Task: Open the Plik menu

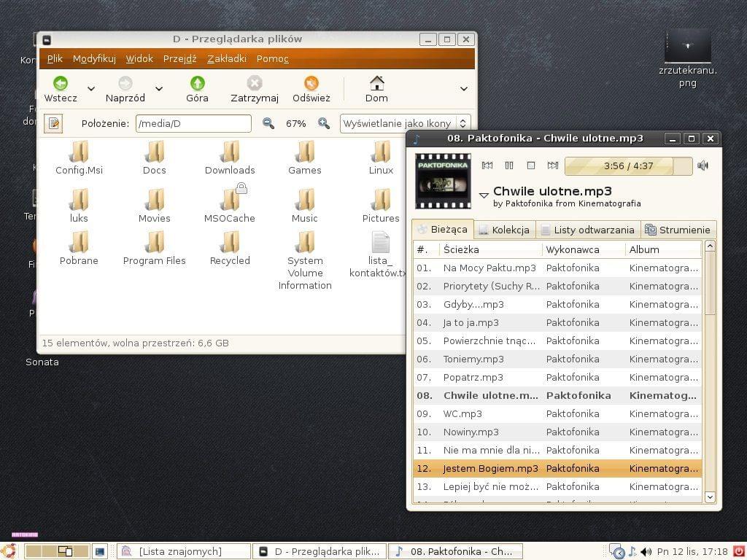Action: tap(55, 58)
